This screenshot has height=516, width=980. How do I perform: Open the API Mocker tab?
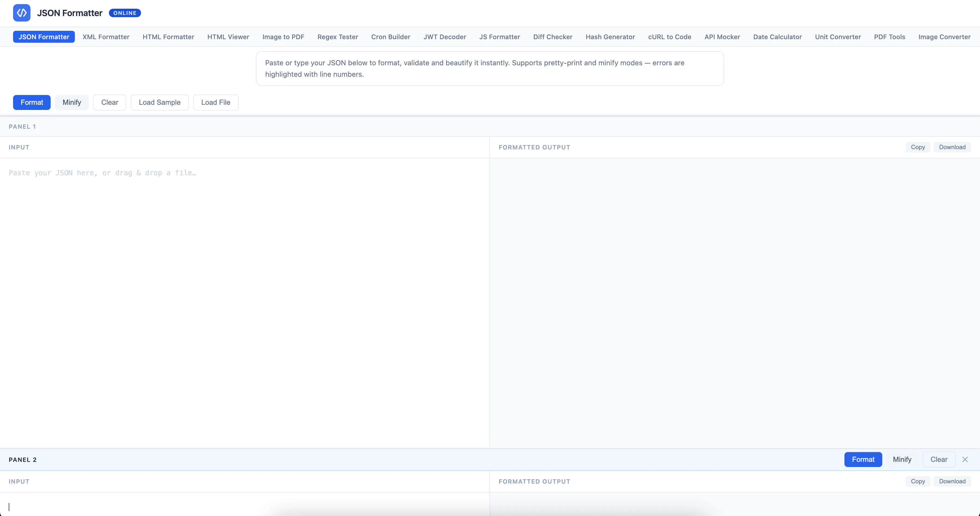pyautogui.click(x=722, y=37)
